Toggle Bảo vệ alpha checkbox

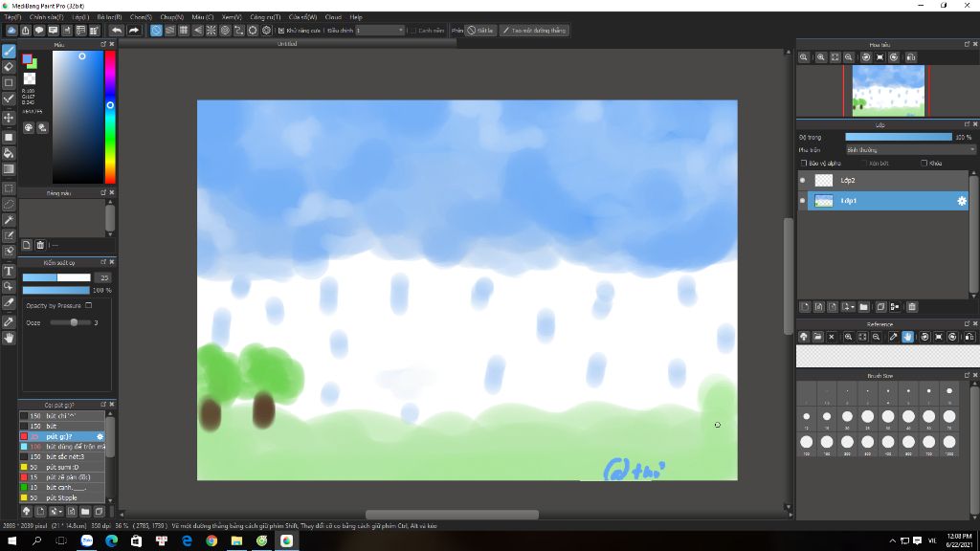[x=804, y=163]
